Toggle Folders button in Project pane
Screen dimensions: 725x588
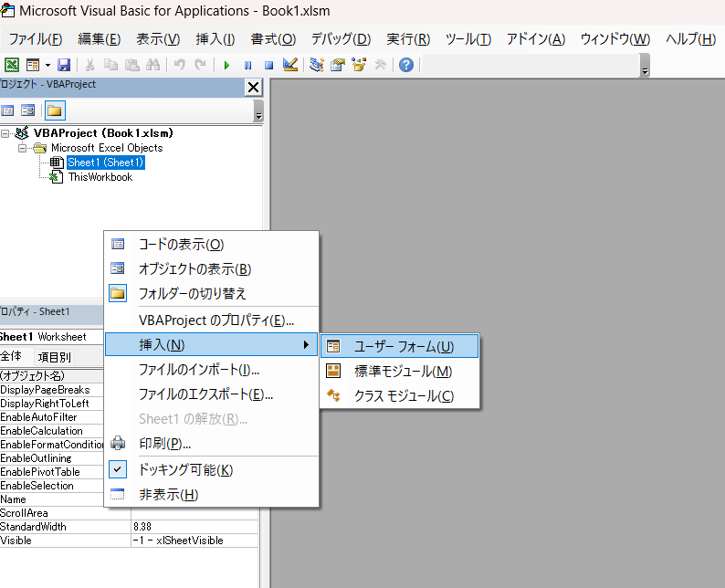[55, 110]
